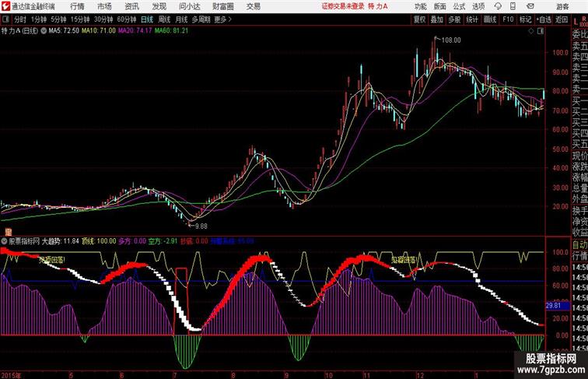Toggle the side panel icon beside the diamond
Image resolution: width=588 pixels, height=379 pixels.
coord(541,30)
